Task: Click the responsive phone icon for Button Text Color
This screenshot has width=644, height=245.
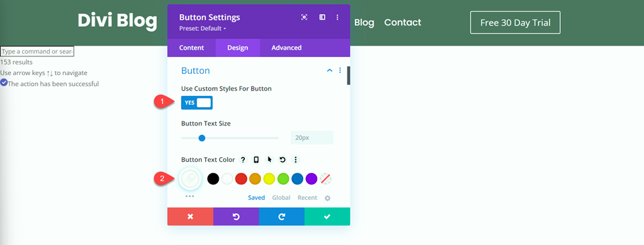Action: click(x=256, y=160)
